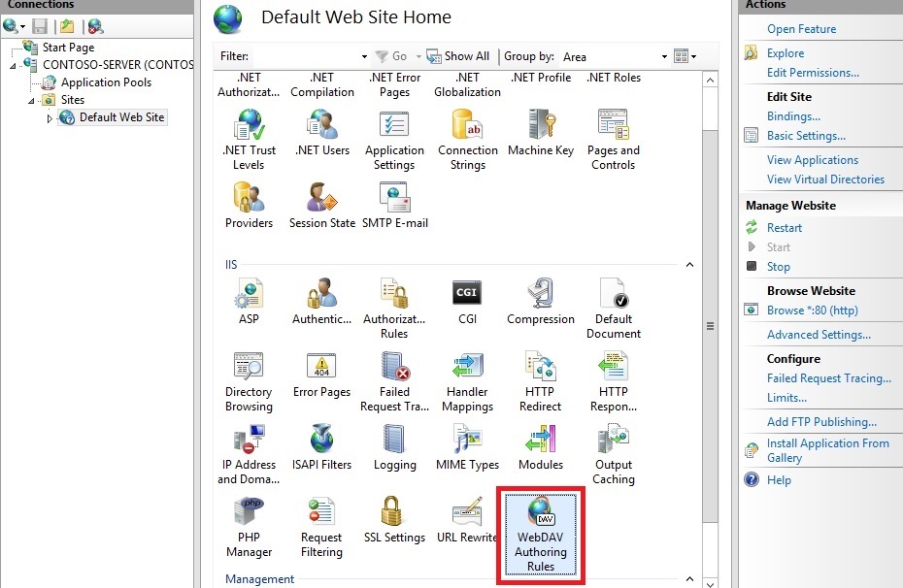The image size is (903, 588).
Task: Click Restart under Manage Website
Action: pos(785,228)
